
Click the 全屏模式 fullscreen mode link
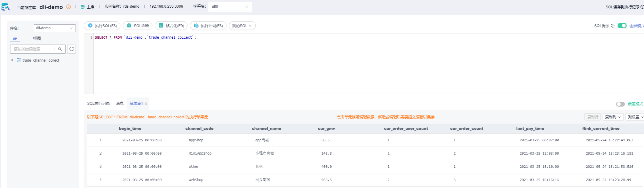(x=636, y=26)
